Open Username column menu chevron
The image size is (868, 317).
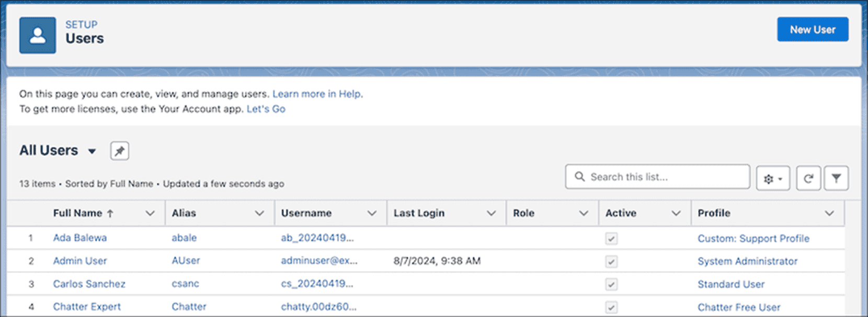(372, 213)
